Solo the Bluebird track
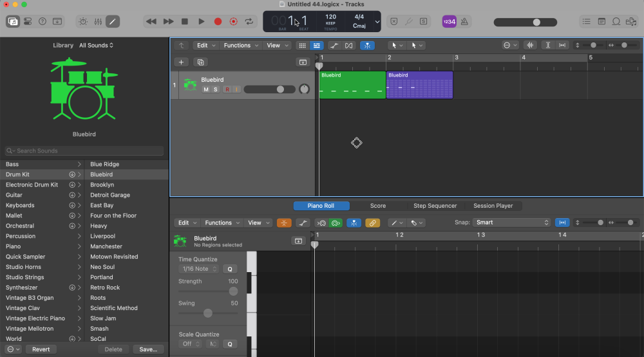Image resolution: width=644 pixels, height=357 pixels. coord(216,89)
